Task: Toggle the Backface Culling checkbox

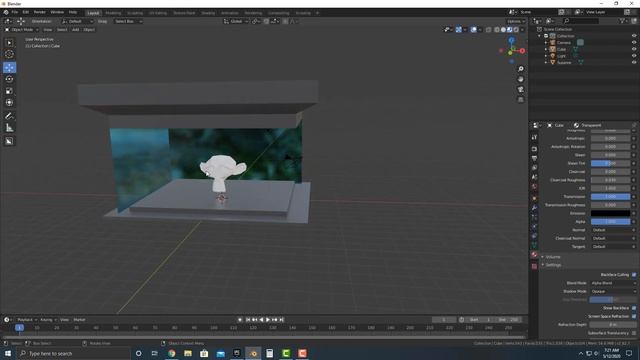Action: pos(634,275)
